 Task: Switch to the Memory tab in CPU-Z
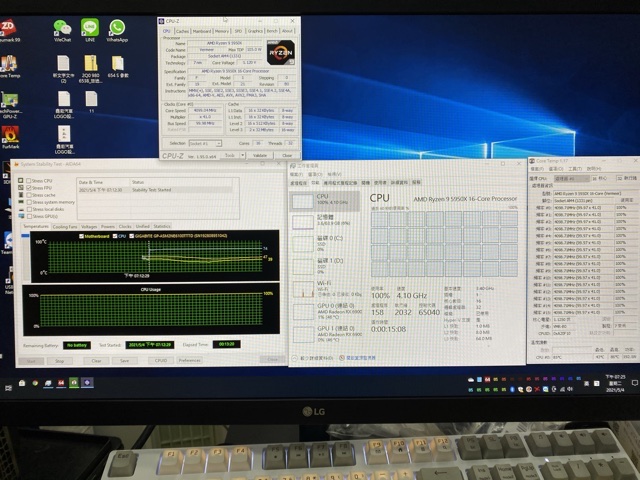[222, 31]
